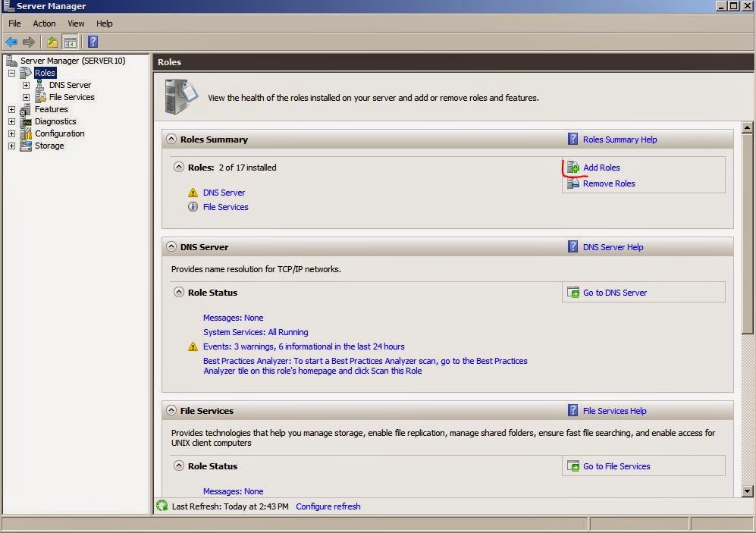This screenshot has width=756, height=533.
Task: Click the Go to DNS Server link
Action: pyautogui.click(x=615, y=293)
